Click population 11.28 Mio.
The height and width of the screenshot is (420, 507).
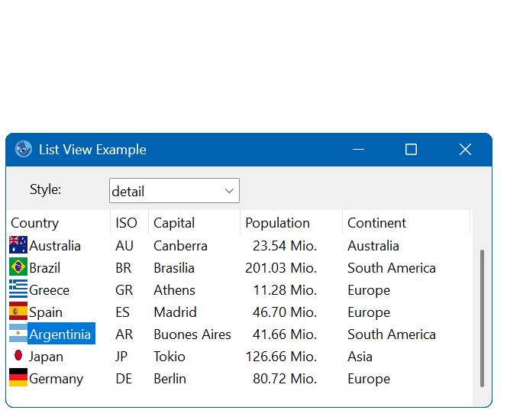tap(285, 290)
